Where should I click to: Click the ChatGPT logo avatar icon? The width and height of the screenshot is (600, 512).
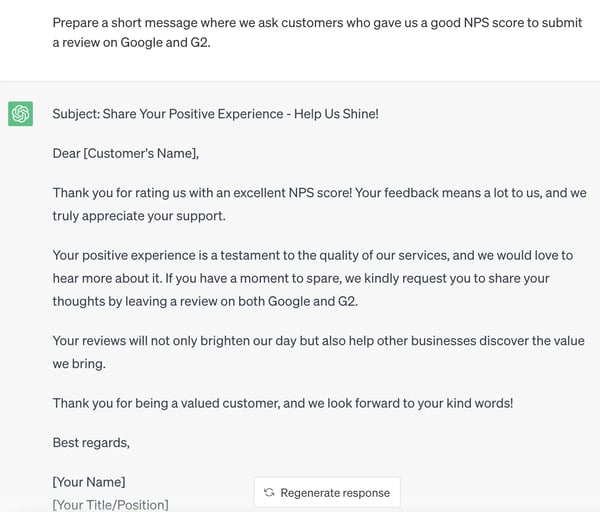(x=20, y=114)
